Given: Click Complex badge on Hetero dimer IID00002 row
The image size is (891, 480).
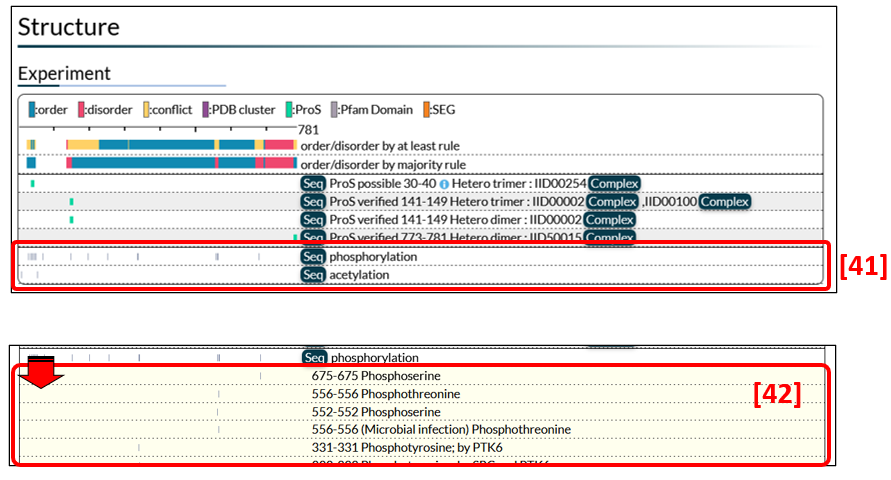Looking at the screenshot, I should [609, 220].
